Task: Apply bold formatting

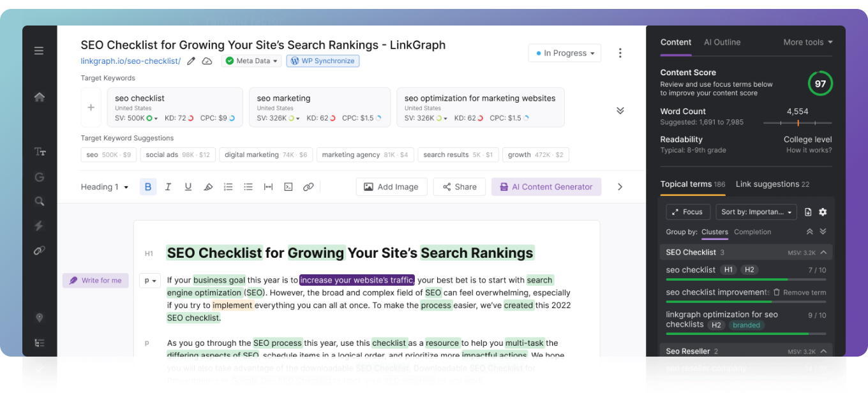Action: pyautogui.click(x=148, y=187)
